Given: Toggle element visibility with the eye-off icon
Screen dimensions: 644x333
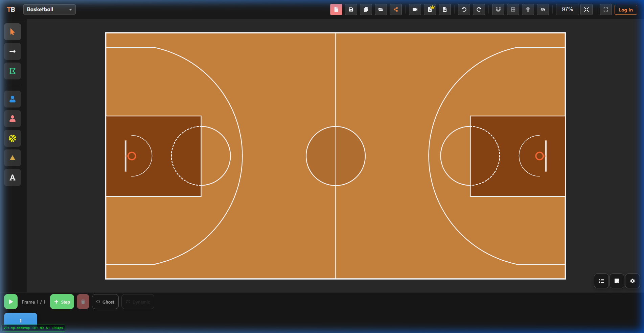Looking at the screenshot, I should pyautogui.click(x=543, y=9).
